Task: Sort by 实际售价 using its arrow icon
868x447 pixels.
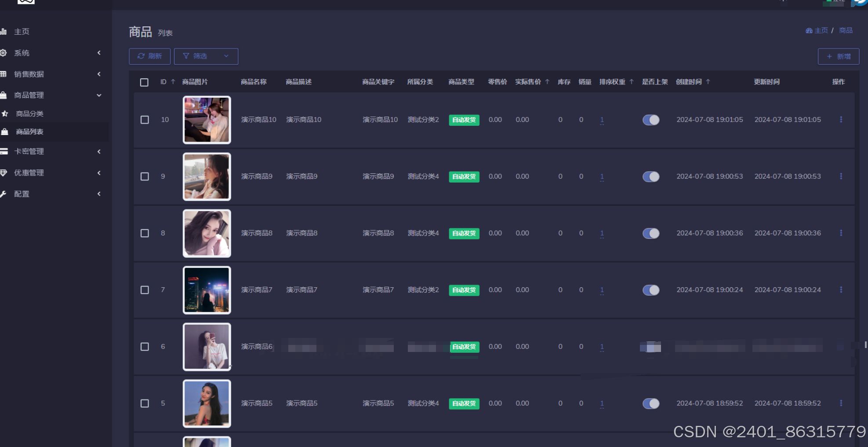Action: [x=547, y=82]
